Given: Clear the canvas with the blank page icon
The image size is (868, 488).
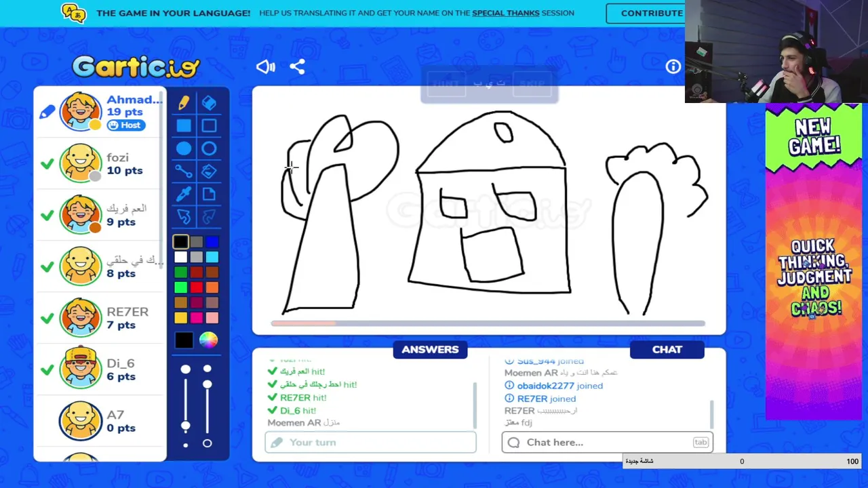Looking at the screenshot, I should (209, 195).
